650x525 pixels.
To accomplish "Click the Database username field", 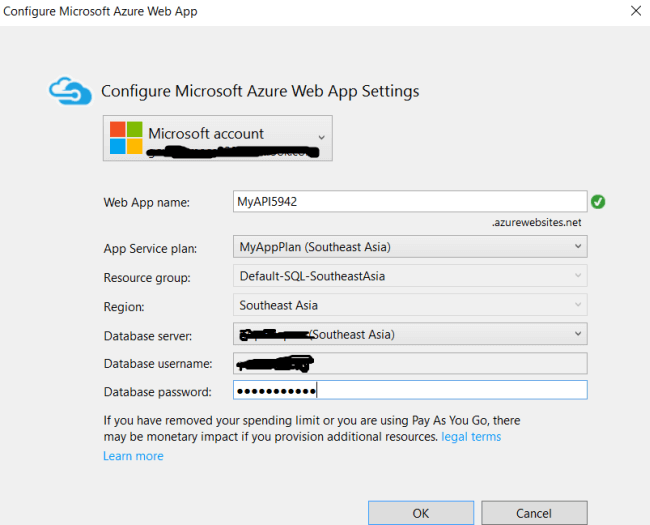I will [x=409, y=362].
